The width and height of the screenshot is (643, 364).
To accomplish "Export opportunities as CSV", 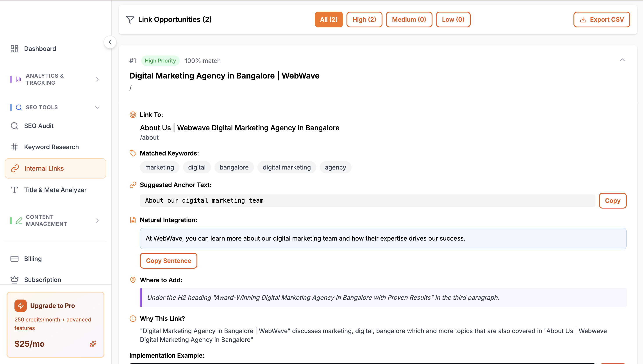I will (x=602, y=20).
